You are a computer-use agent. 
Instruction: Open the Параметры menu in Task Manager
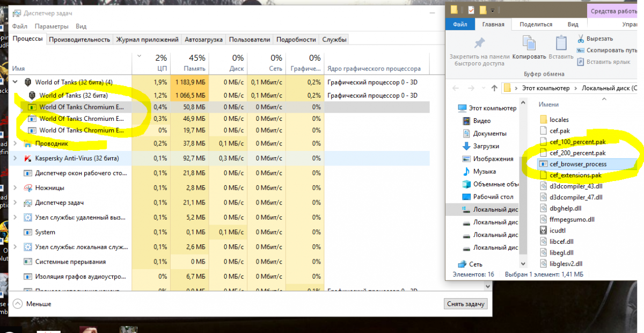[52, 26]
